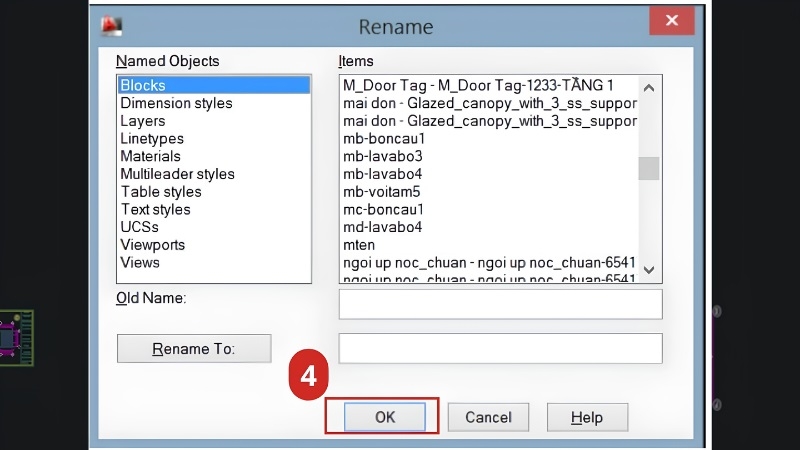Click the Items list scroll down arrow
The height and width of the screenshot is (450, 800).
[x=649, y=270]
